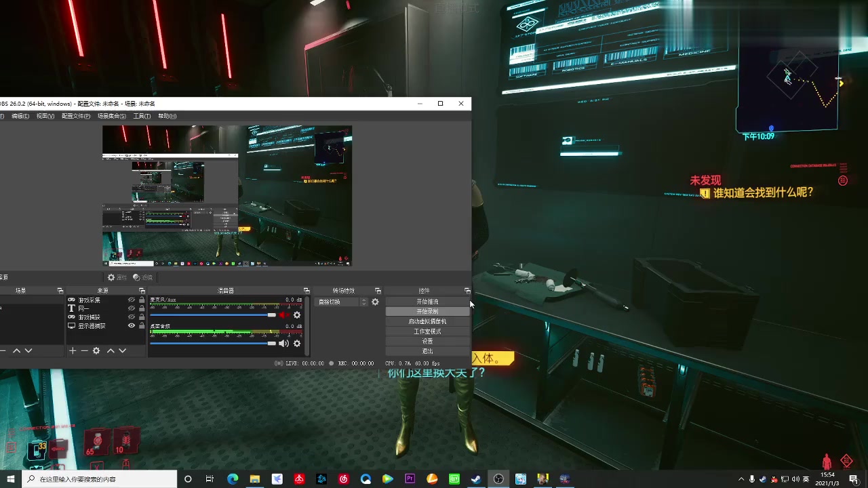
Task: Toggle visibility of 游戏捕获 source
Action: pos(132,317)
